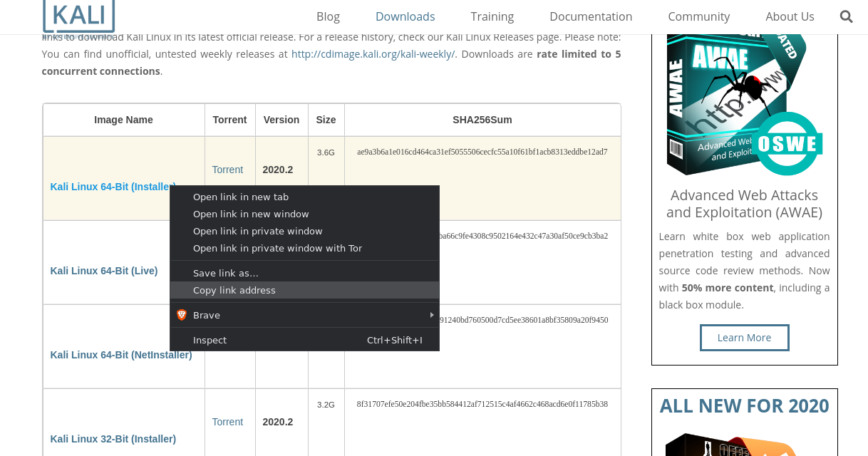Click the '3.2G' size value
The height and width of the screenshot is (456, 868).
[x=326, y=405]
